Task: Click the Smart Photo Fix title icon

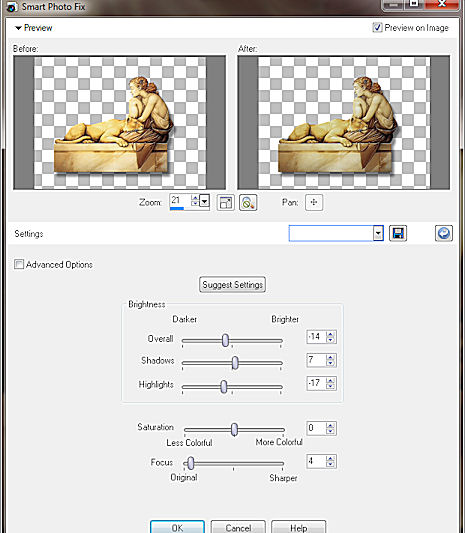Action: click(12, 7)
